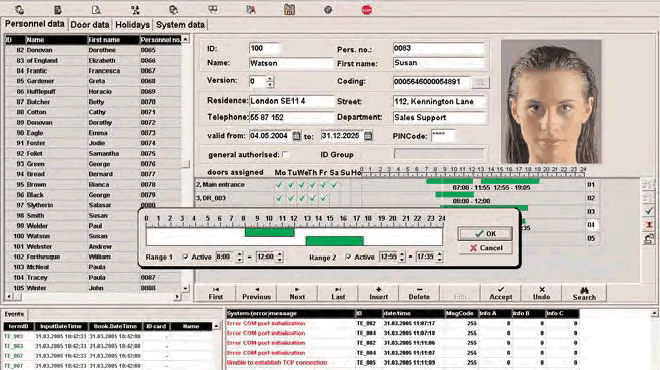Click the Undo button
Image resolution: width=660 pixels, height=370 pixels.
(x=541, y=293)
